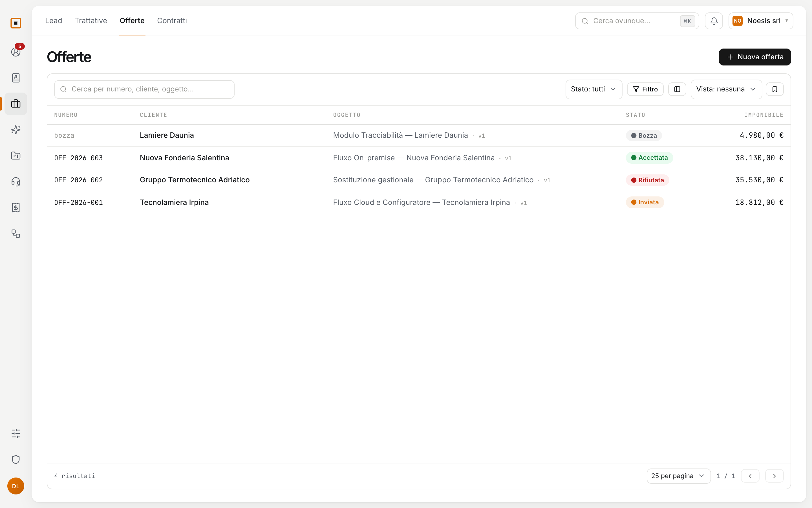This screenshot has width=812, height=508.
Task: Open the sparkles AI sidebar icon
Action: pos(16,130)
